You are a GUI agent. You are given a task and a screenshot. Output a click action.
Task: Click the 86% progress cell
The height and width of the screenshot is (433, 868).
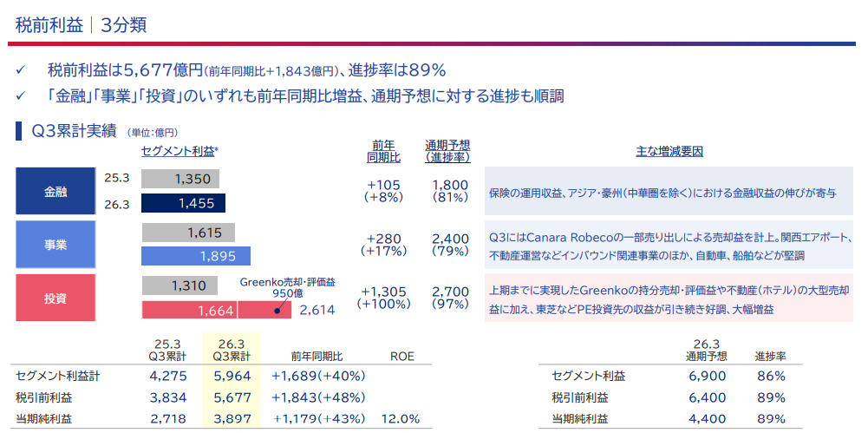tap(772, 377)
